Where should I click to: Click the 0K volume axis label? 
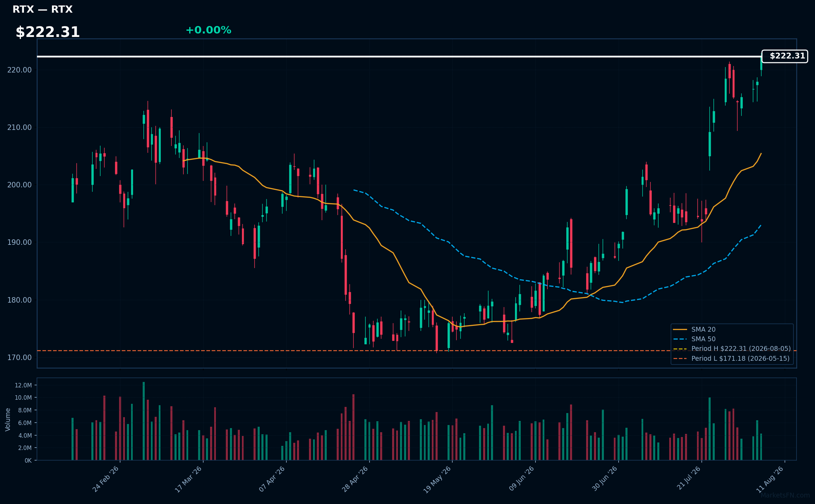(28, 461)
